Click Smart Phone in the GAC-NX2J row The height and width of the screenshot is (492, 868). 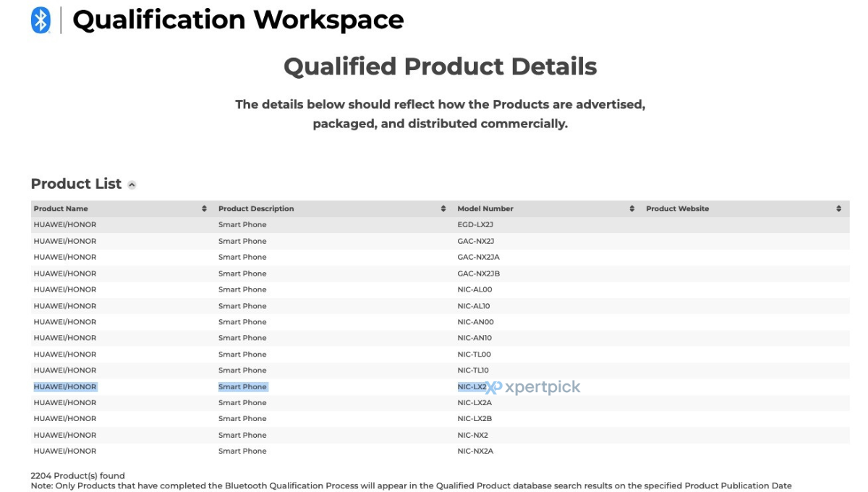coord(242,241)
